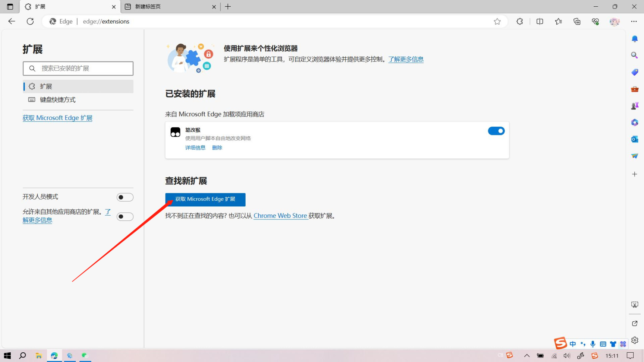Click the volume speaker tray icon
Image resolution: width=644 pixels, height=362 pixels.
[x=567, y=356]
